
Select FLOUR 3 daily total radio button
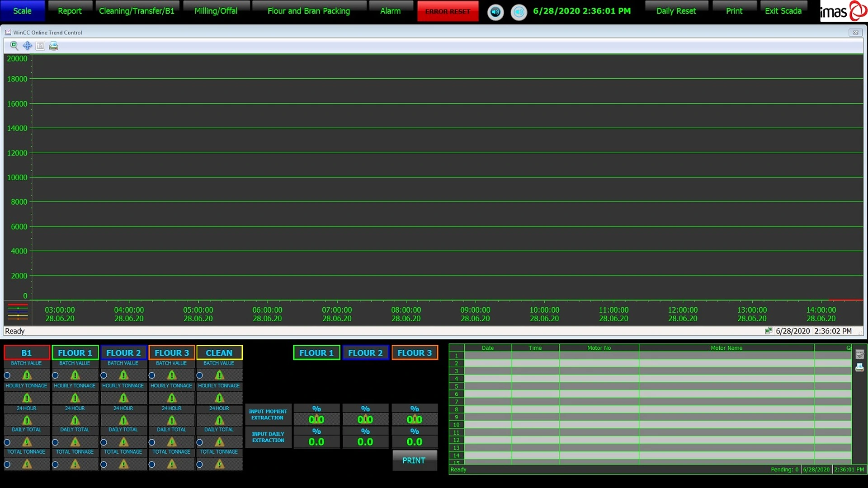(152, 442)
